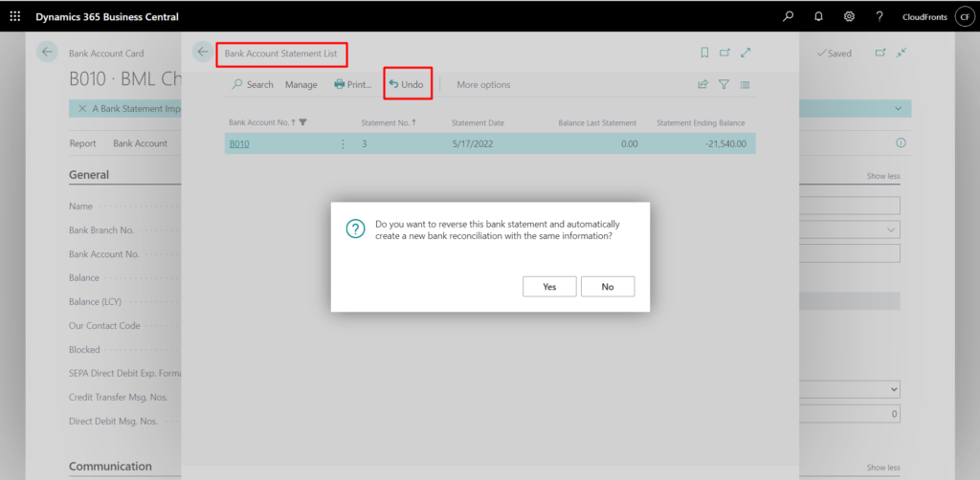The height and width of the screenshot is (480, 980).
Task: Click Dynamics 365 Business Central title
Action: tap(107, 17)
